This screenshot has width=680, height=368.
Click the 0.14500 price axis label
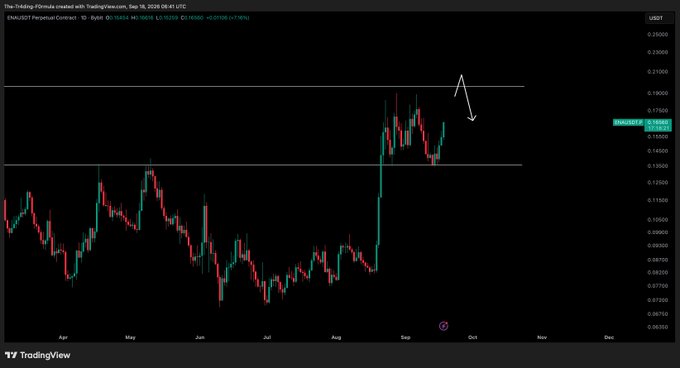[x=657, y=151]
